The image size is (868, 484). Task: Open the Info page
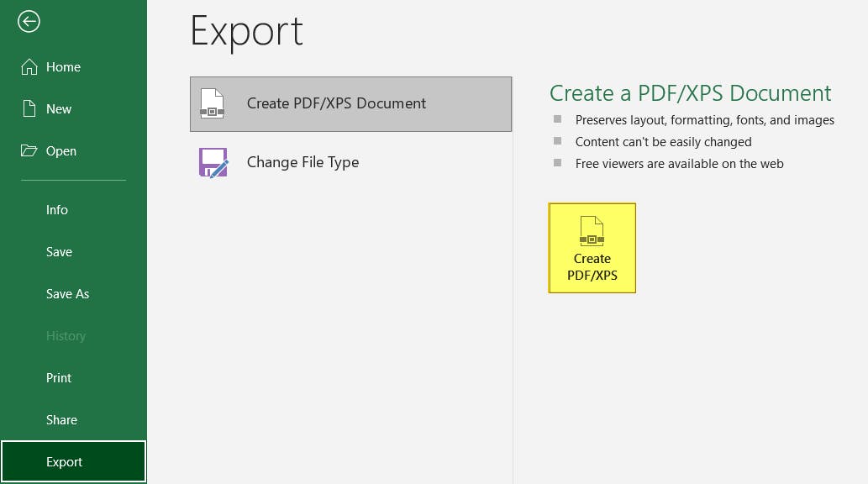click(57, 209)
